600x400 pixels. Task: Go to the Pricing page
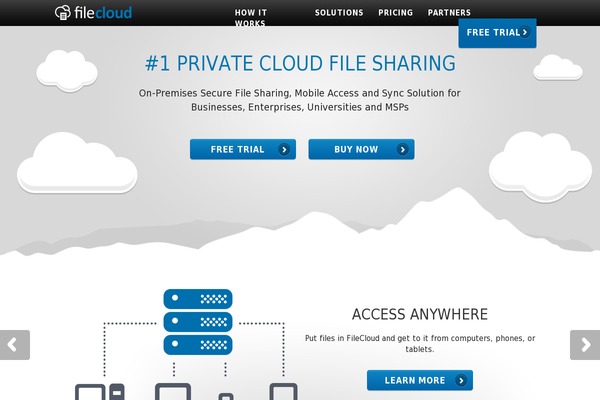395,13
